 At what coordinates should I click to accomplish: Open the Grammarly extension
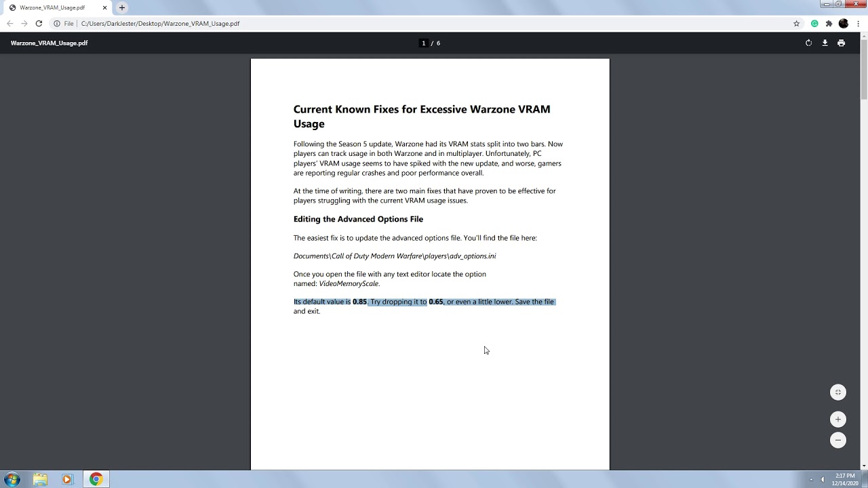tap(814, 23)
